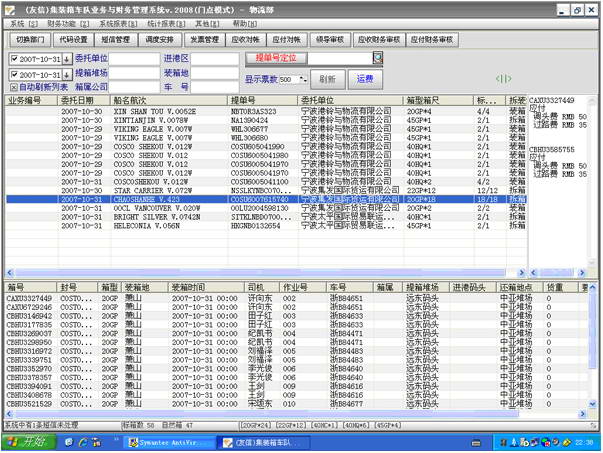Click the upper table horizontal scrollbar
Screen dimensions: 603x453
[x=266, y=273]
